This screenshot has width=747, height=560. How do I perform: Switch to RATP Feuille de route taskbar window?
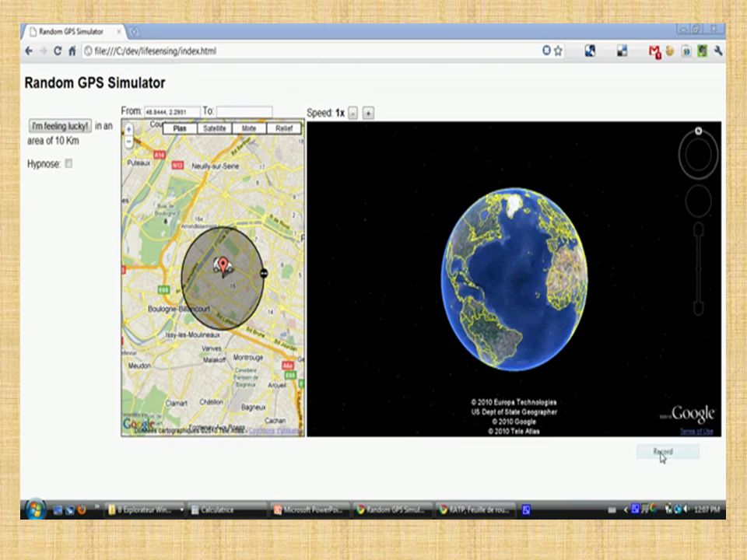pos(475,510)
